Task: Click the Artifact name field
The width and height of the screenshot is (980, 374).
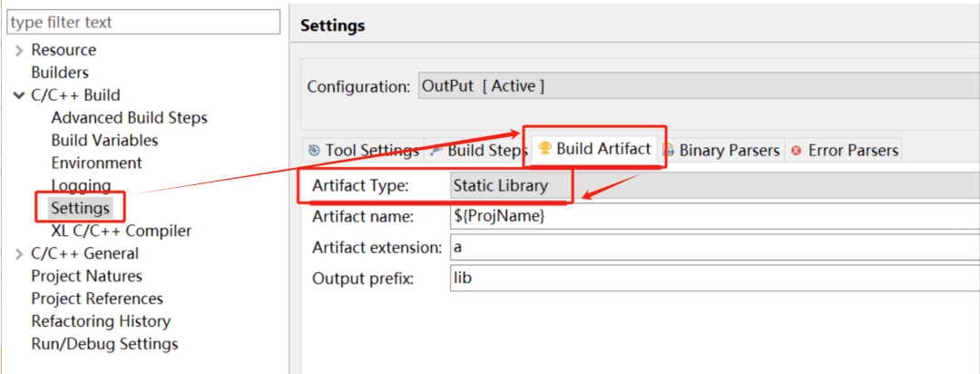Action: click(x=715, y=216)
